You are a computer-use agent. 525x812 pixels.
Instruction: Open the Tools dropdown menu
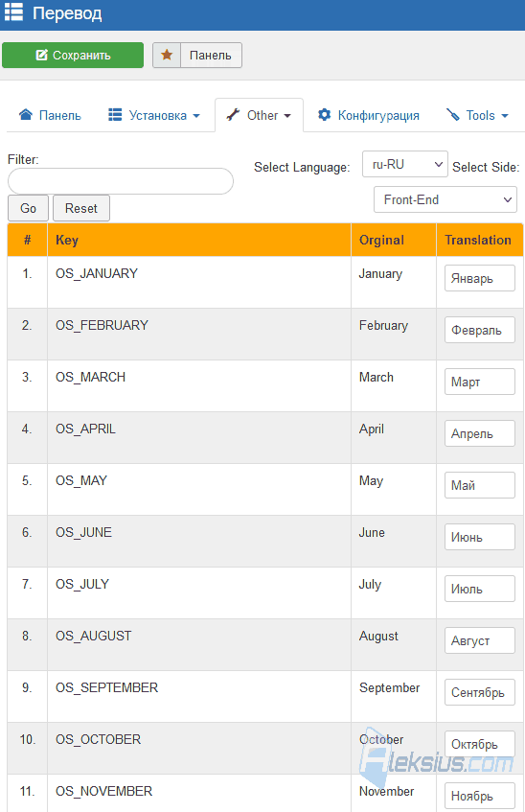(x=477, y=115)
